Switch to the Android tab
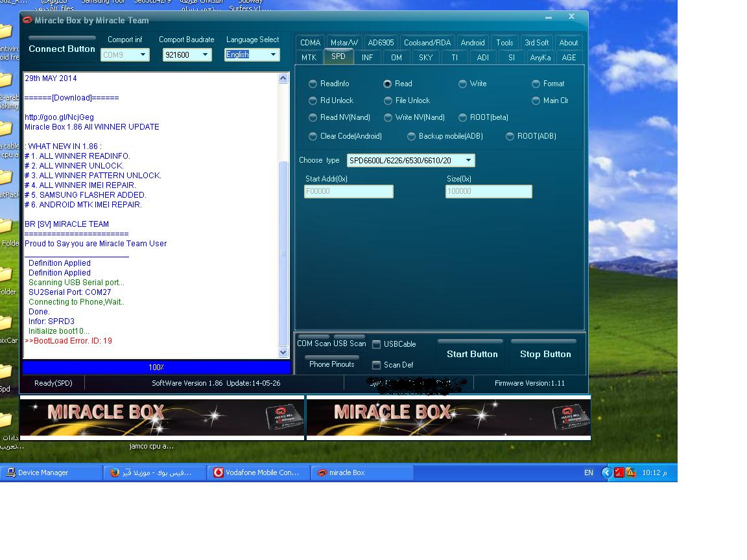Image resolution: width=747 pixels, height=560 pixels. [x=473, y=42]
